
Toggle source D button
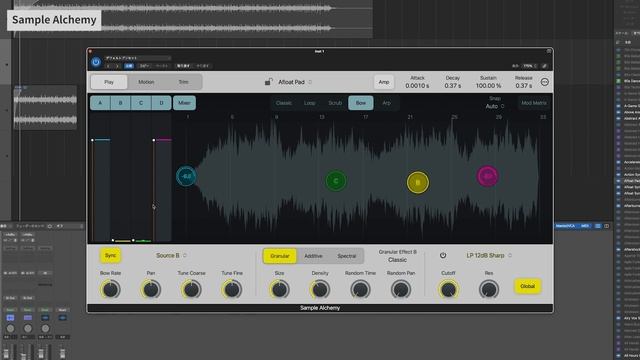click(x=162, y=103)
